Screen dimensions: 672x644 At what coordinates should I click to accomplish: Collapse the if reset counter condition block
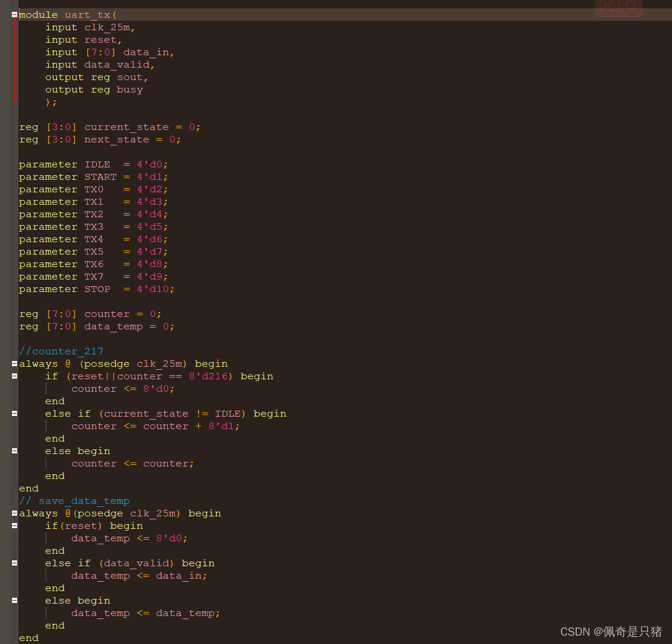point(13,376)
